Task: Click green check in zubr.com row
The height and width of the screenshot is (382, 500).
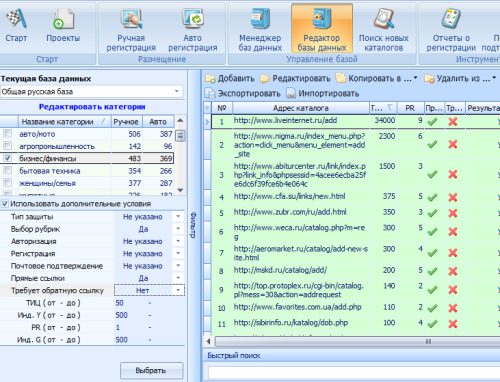Action: [432, 213]
